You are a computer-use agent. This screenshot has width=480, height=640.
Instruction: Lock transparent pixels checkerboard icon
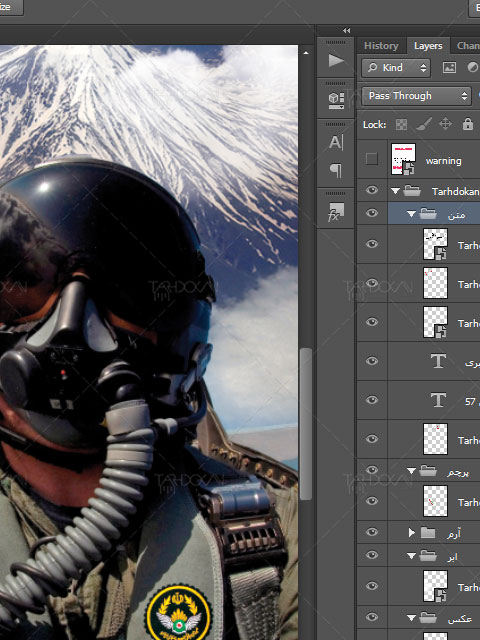click(x=401, y=124)
